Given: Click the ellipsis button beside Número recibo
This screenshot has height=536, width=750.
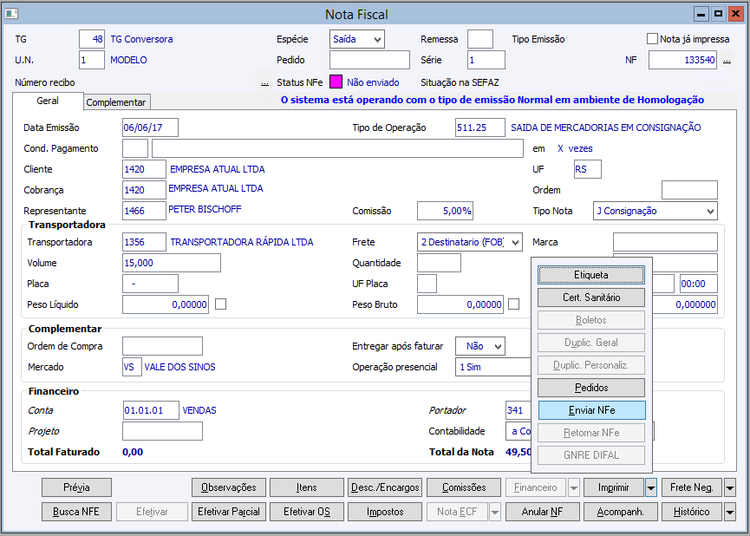Looking at the screenshot, I should [264, 82].
